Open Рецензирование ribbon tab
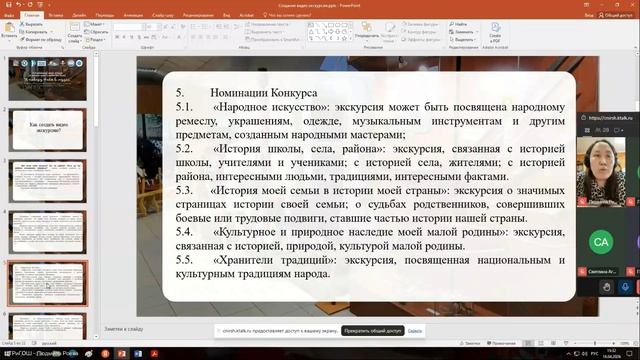This screenshot has height=360, width=640. (x=198, y=15)
